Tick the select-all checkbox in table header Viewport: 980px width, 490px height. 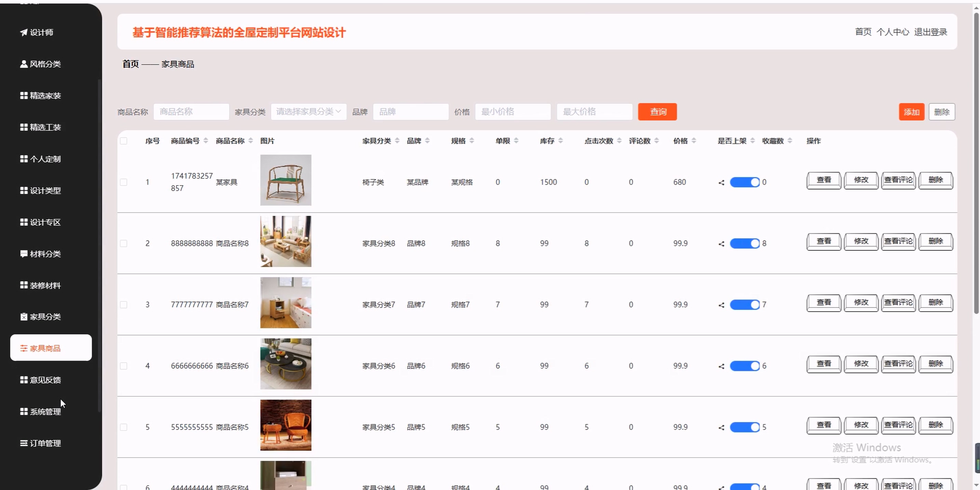pos(124,141)
